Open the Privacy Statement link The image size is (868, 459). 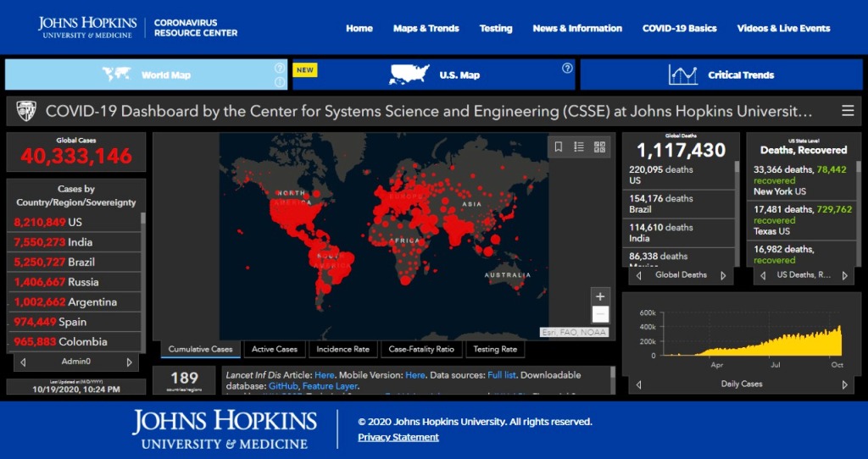coord(398,438)
